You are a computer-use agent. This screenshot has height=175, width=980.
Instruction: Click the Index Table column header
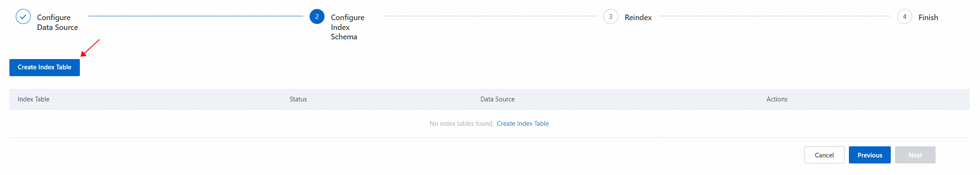[33, 99]
